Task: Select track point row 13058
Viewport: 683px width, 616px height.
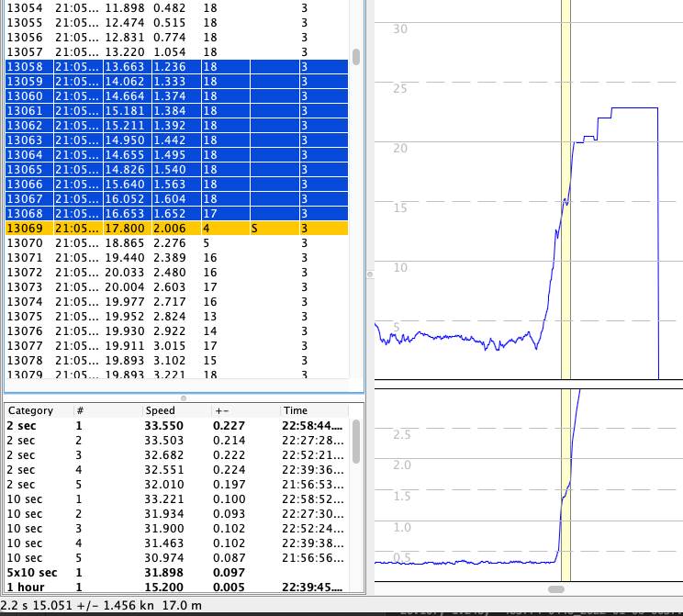Action: pyautogui.click(x=174, y=67)
